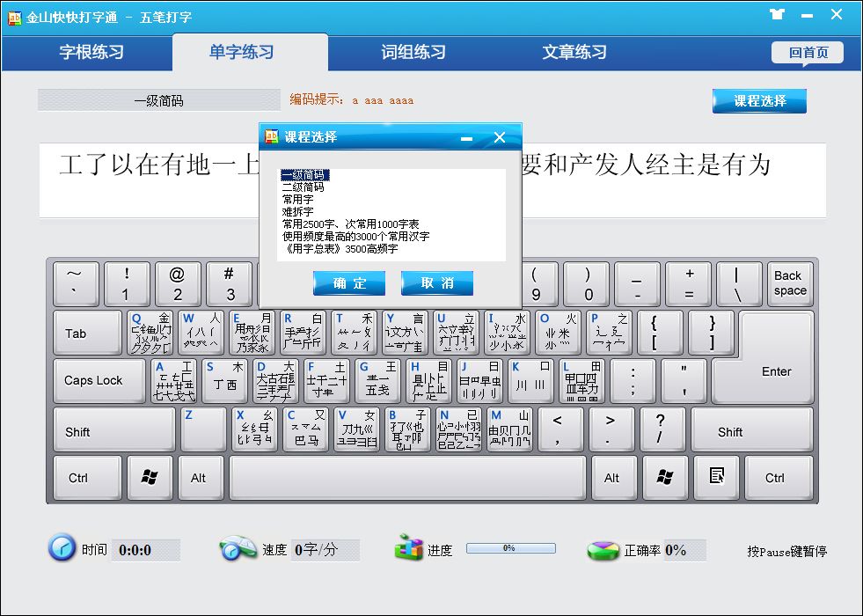The height and width of the screenshot is (616, 863).
Task: Click the I key with 水 radicals
Action: [x=508, y=333]
